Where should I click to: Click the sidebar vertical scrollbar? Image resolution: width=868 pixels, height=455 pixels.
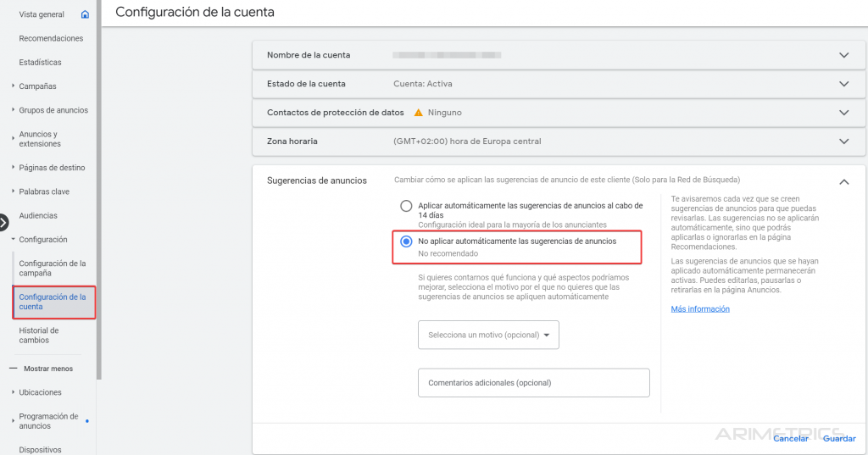click(99, 189)
